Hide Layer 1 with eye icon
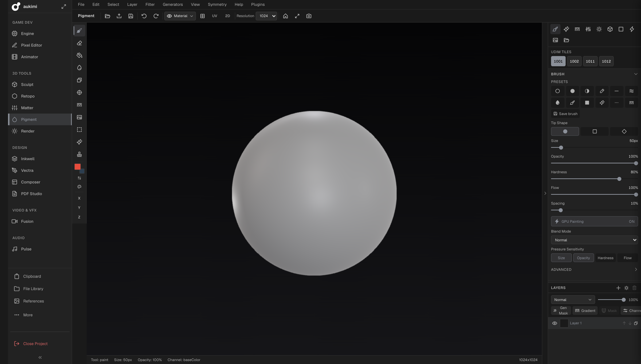 (555, 323)
